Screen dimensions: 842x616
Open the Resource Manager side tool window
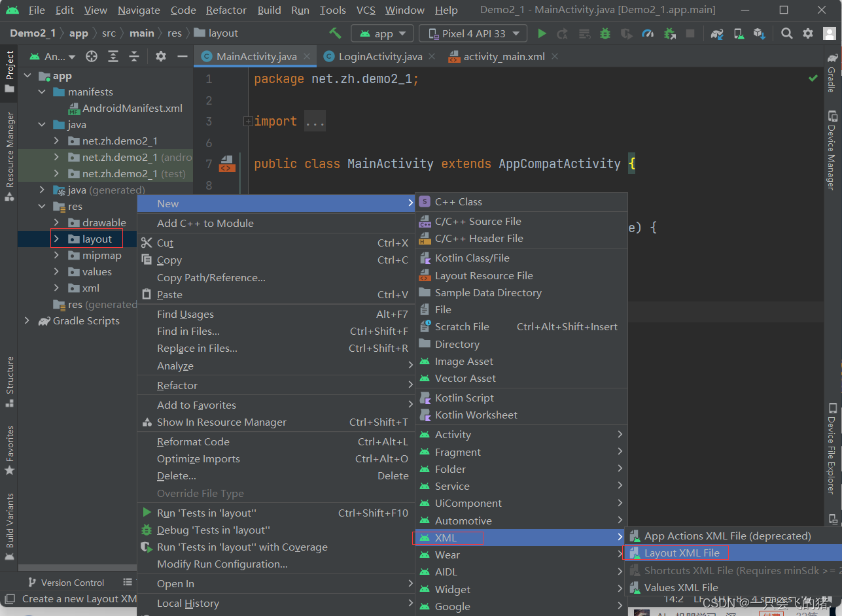pyautogui.click(x=9, y=156)
